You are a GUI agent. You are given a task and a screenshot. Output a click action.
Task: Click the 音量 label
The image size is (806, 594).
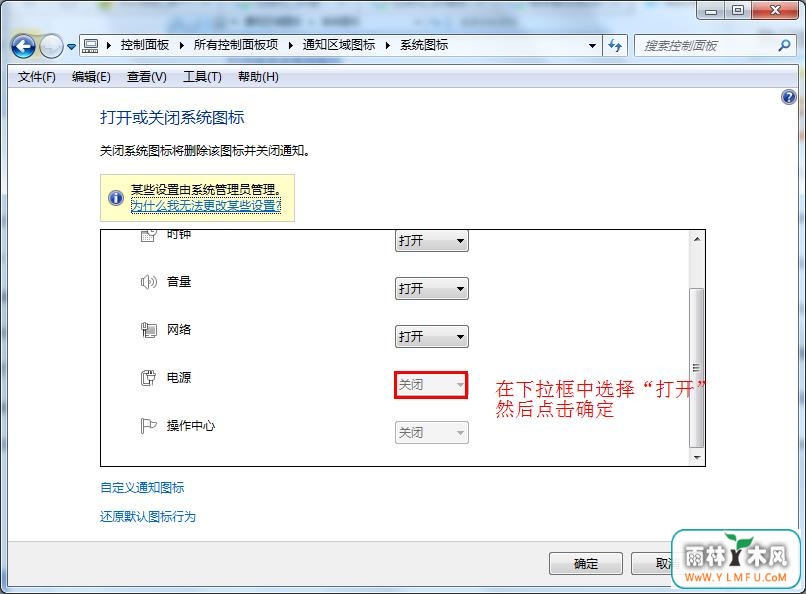pos(179,282)
